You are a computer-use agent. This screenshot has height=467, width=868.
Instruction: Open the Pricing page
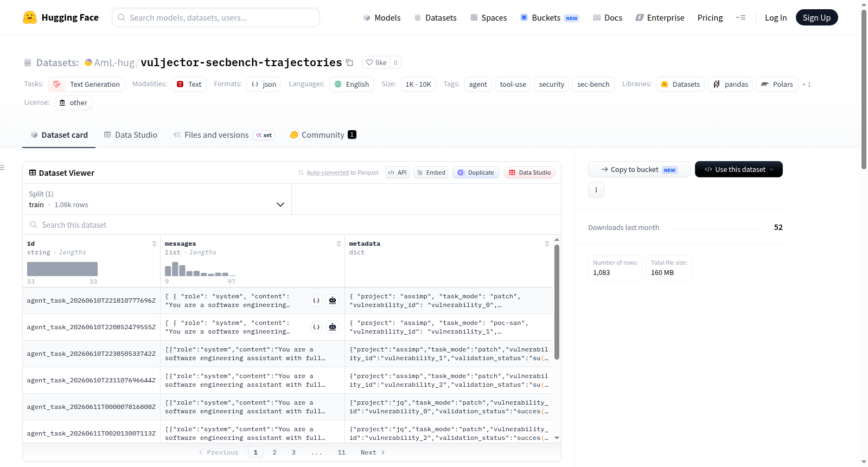[710, 17]
